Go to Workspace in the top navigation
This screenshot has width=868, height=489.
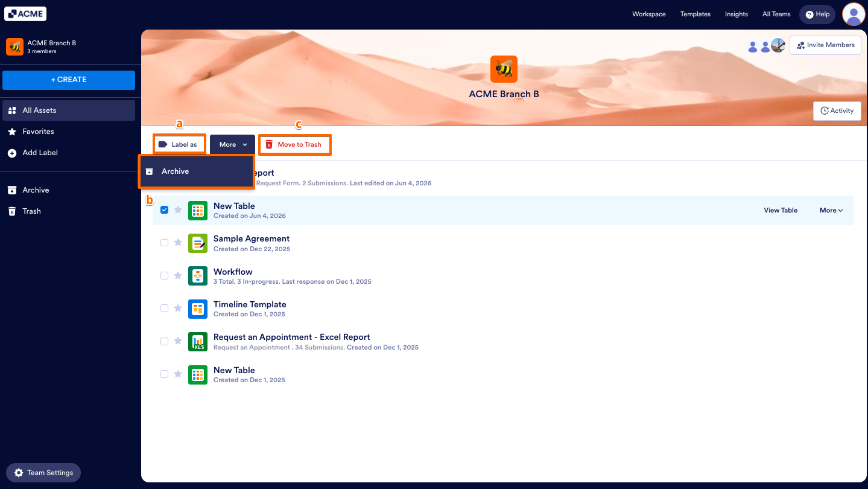point(649,14)
